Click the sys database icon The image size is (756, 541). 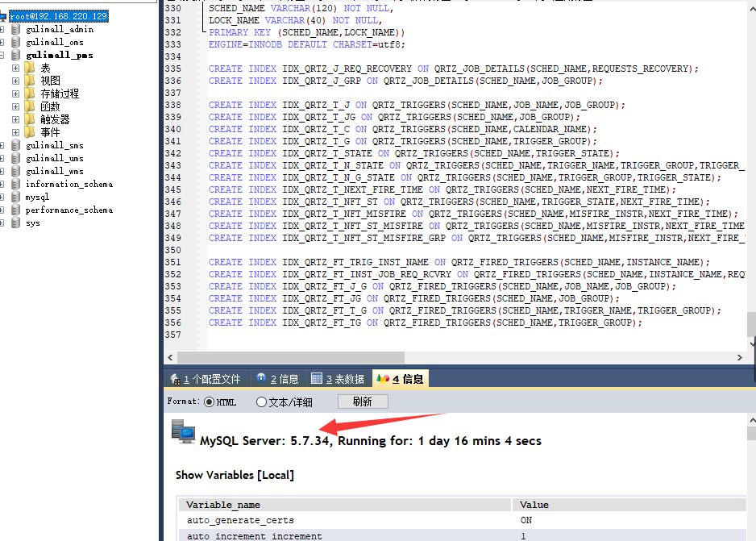click(x=16, y=223)
